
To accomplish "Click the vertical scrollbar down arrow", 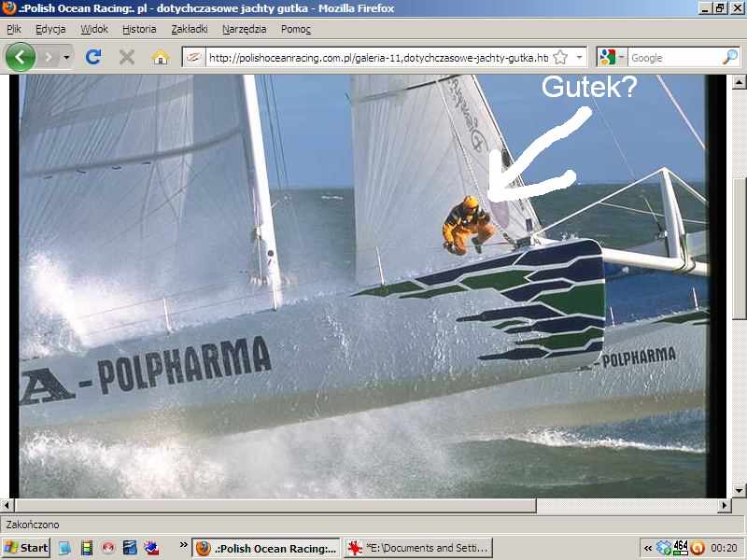I will point(739,491).
